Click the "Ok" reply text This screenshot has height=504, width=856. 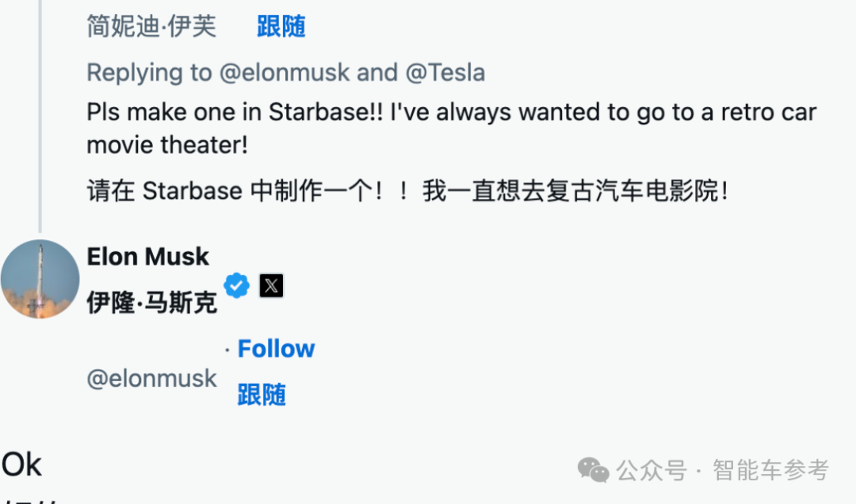[x=21, y=464]
